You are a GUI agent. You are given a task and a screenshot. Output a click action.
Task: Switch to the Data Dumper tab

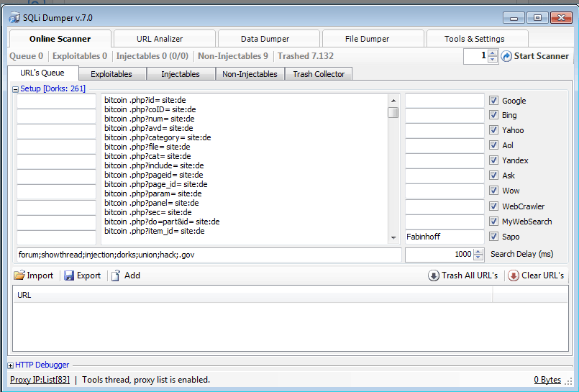coord(265,39)
